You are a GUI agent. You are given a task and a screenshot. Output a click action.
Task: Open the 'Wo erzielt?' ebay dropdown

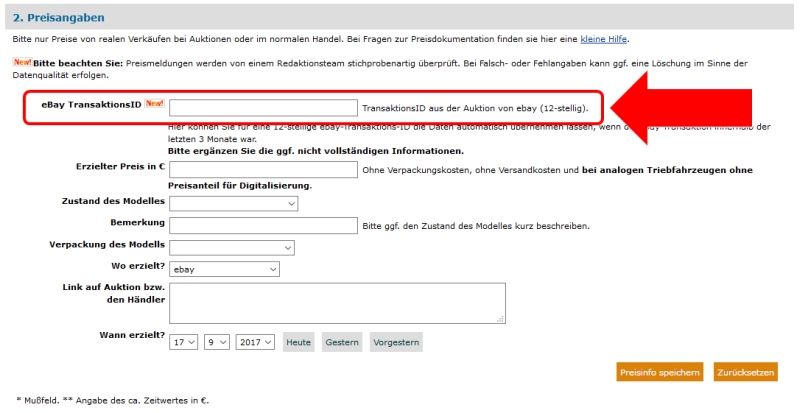coord(224,269)
